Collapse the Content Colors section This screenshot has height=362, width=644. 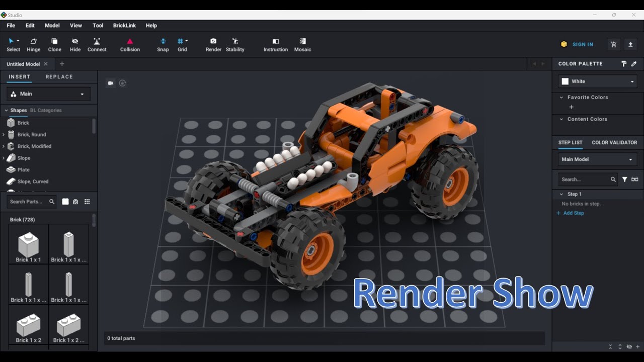click(561, 119)
